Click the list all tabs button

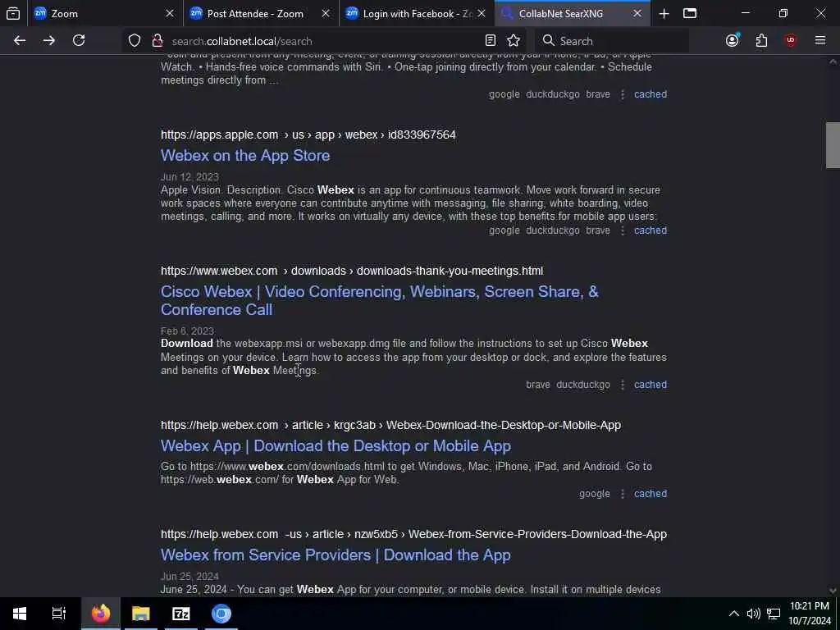point(690,13)
